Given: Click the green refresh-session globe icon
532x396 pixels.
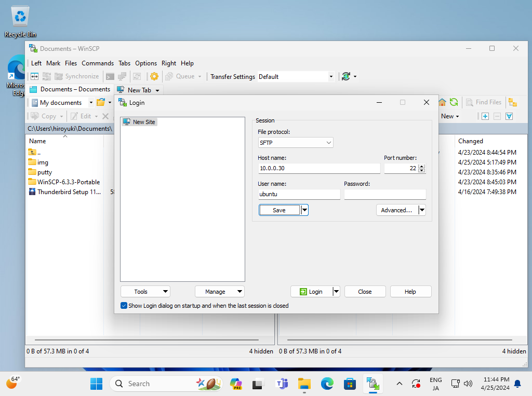Looking at the screenshot, I should [346, 76].
